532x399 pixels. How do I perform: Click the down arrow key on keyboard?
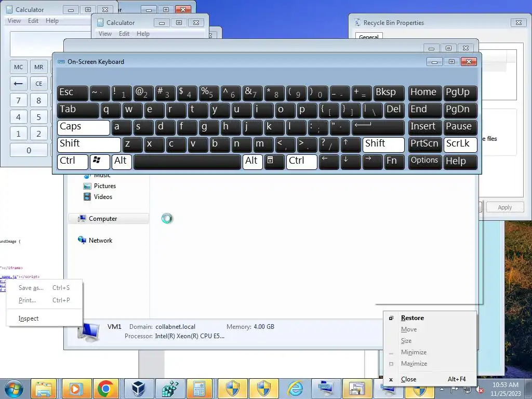point(351,162)
